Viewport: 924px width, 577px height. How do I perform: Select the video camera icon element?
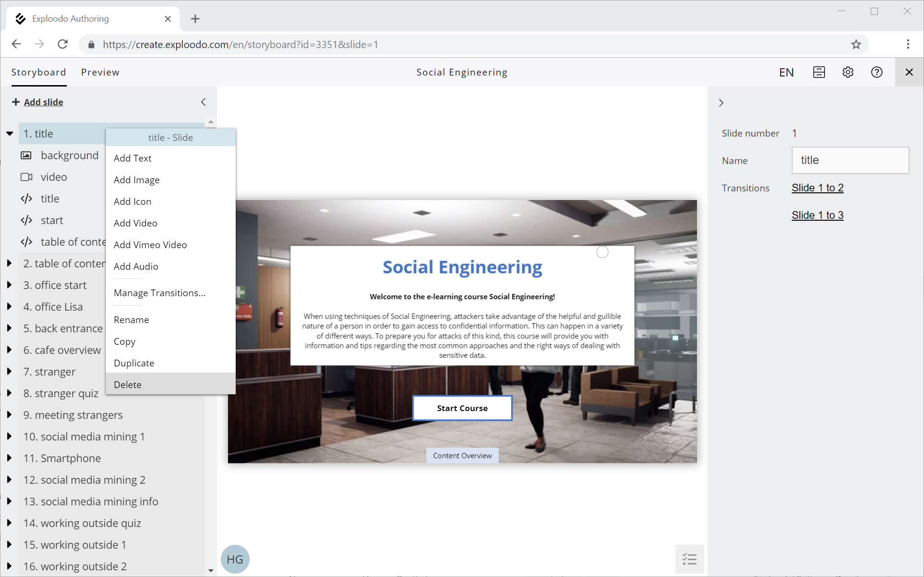pyautogui.click(x=26, y=177)
